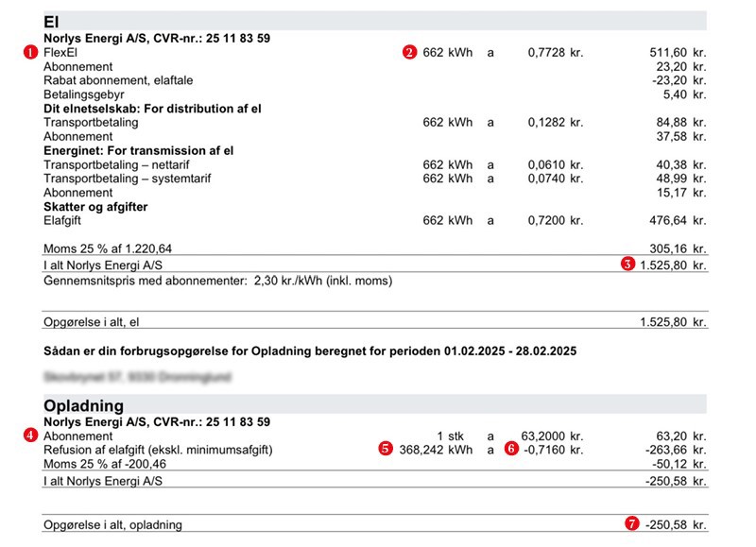Click the Refusion af elafgift line label
Screen dimensions: 756x547
click(x=159, y=450)
